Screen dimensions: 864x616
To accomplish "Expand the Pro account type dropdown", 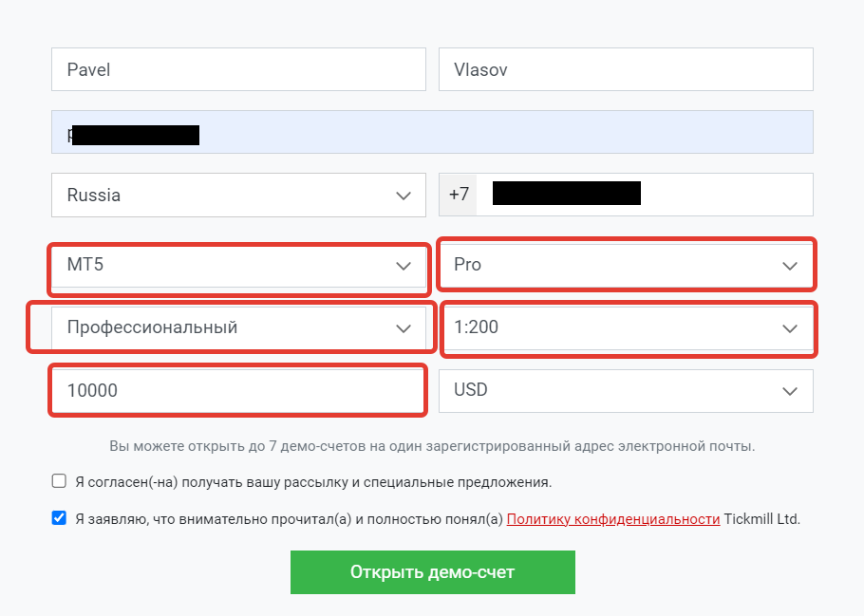I will pos(626,266).
